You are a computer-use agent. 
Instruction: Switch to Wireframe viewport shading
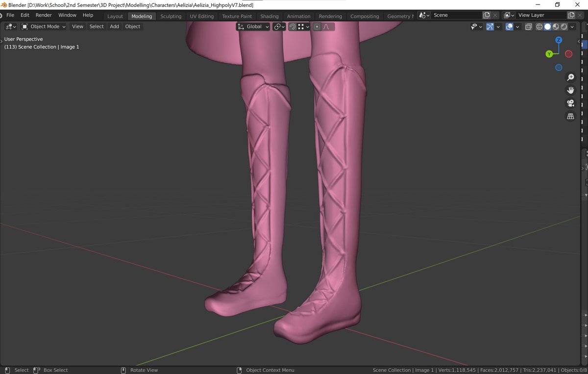[539, 26]
